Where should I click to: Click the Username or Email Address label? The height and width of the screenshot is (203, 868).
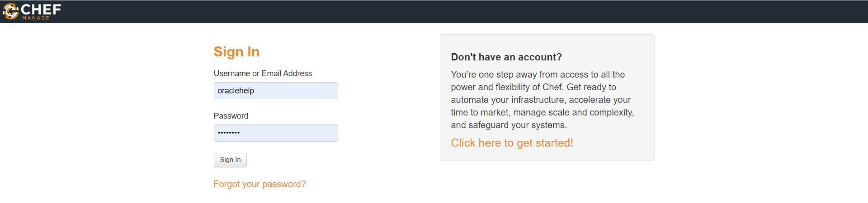tap(263, 74)
